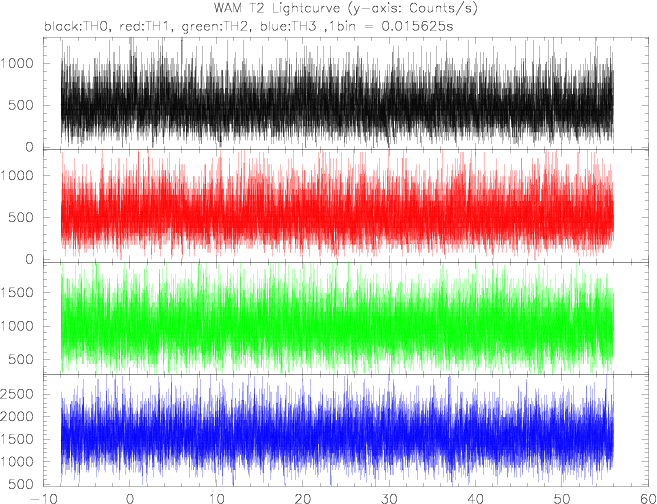Click the "black:TH0" legend text
This screenshot has width=657, height=504.
[78, 27]
